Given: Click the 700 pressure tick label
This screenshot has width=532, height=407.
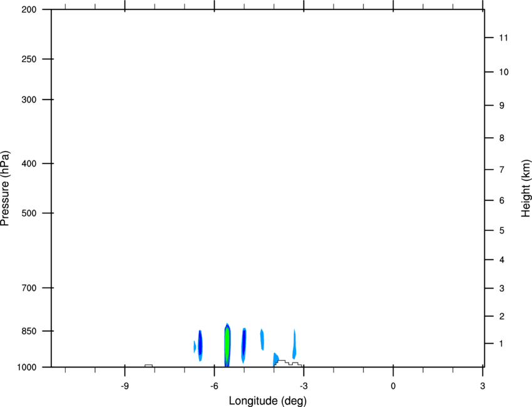Looking at the screenshot, I should pos(29,288).
